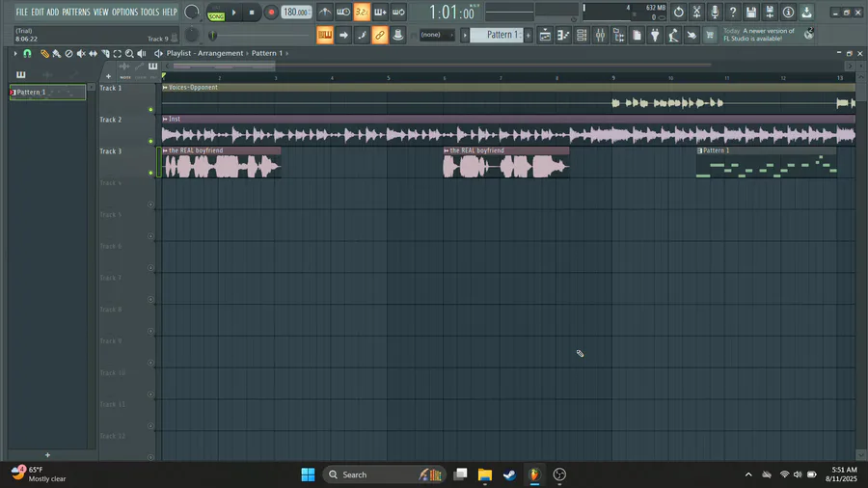Viewport: 868px width, 488px height.
Task: Click the song position slider
Action: [260, 36]
